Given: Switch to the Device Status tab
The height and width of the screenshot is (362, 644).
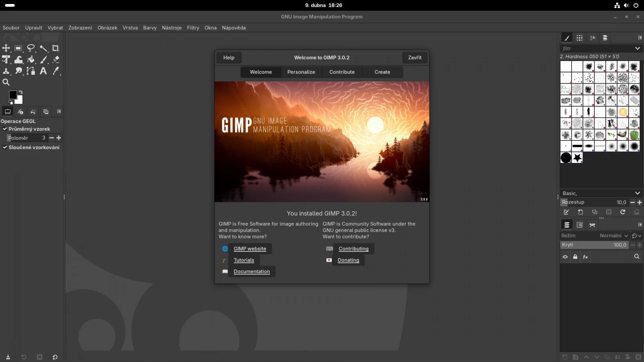Looking at the screenshot, I should point(21,111).
